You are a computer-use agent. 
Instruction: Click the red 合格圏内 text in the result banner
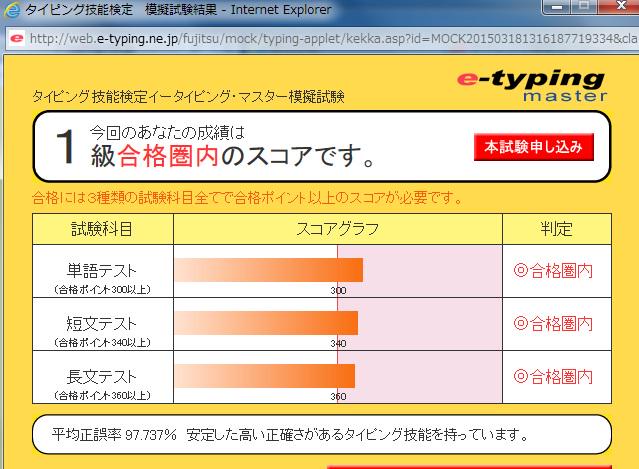click(x=168, y=156)
